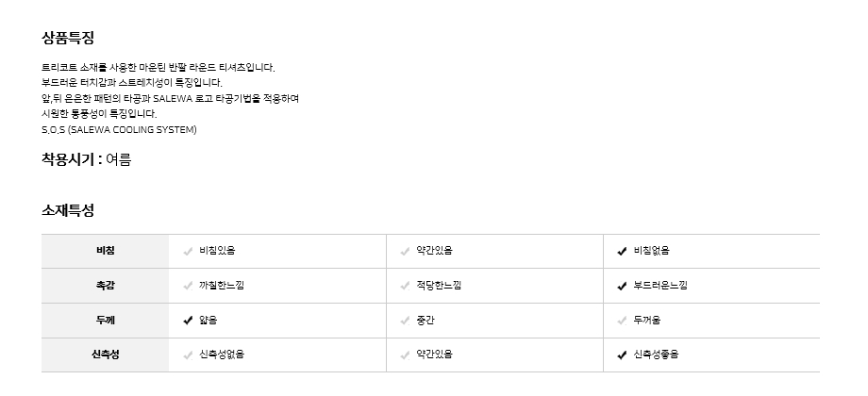Screen dimensions: 868x396
Task: Click the 착용시기 : 여름 text
Action: point(86,160)
